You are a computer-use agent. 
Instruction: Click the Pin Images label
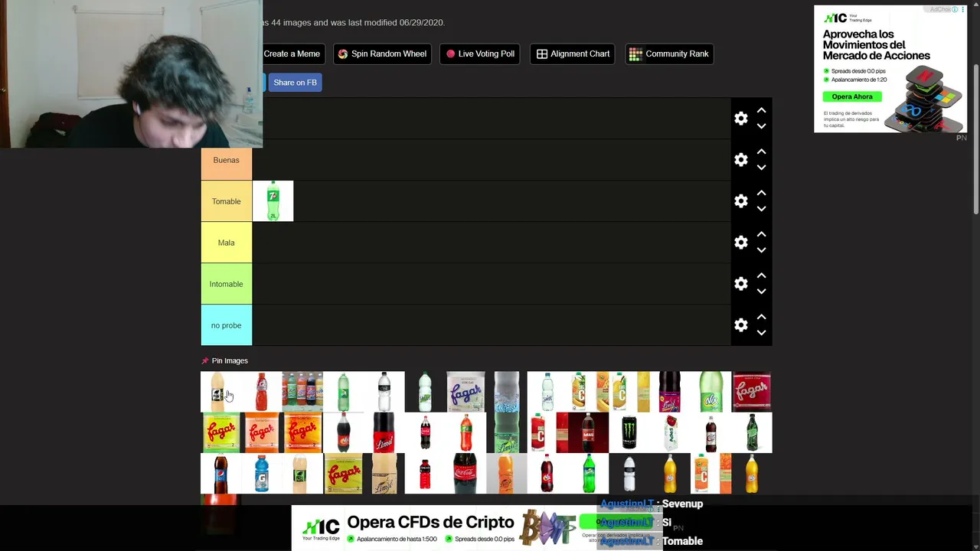tap(230, 361)
